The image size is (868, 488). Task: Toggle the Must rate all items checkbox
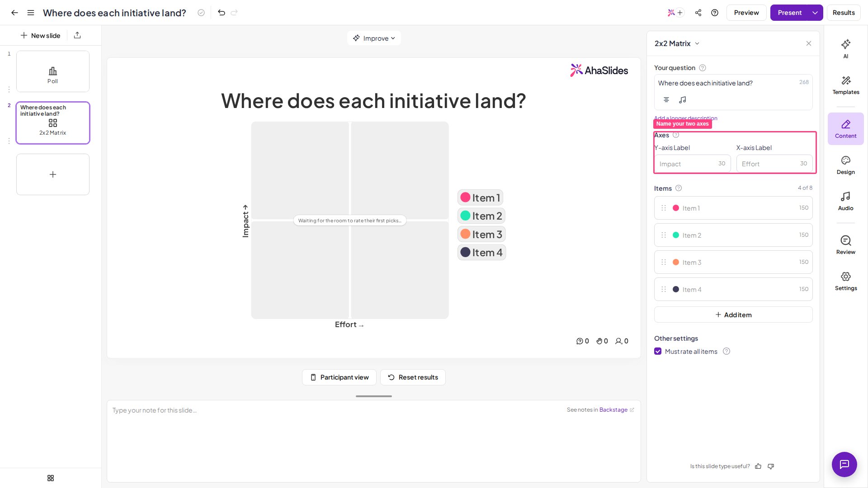658,352
